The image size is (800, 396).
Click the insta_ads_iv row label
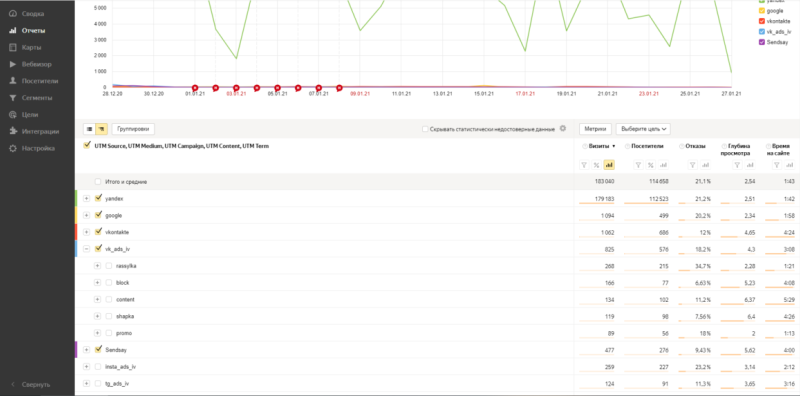(x=120, y=367)
